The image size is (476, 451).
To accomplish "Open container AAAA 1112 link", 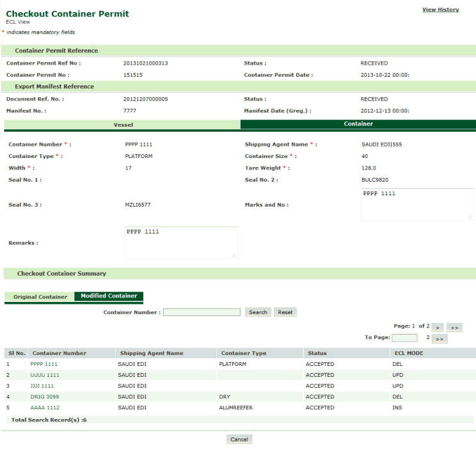I will click(x=45, y=407).
